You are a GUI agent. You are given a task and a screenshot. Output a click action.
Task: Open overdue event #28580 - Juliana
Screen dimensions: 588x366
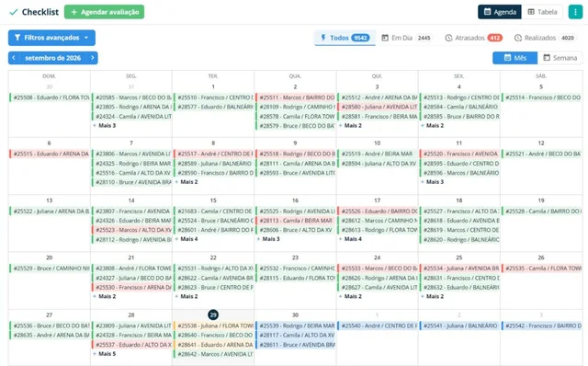tap(378, 107)
